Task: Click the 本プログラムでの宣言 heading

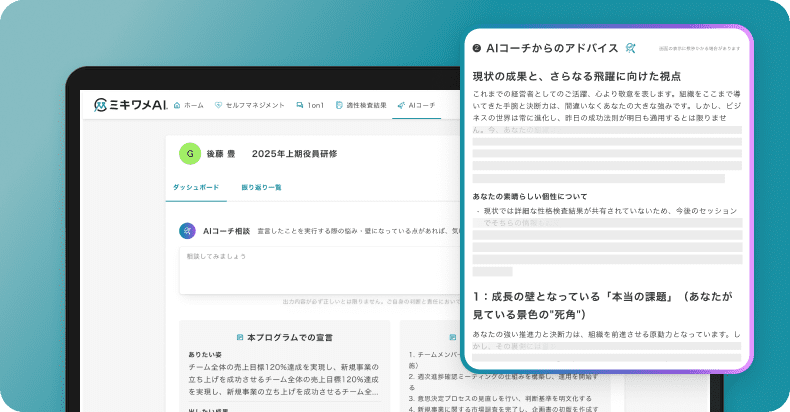Action: 290,337
